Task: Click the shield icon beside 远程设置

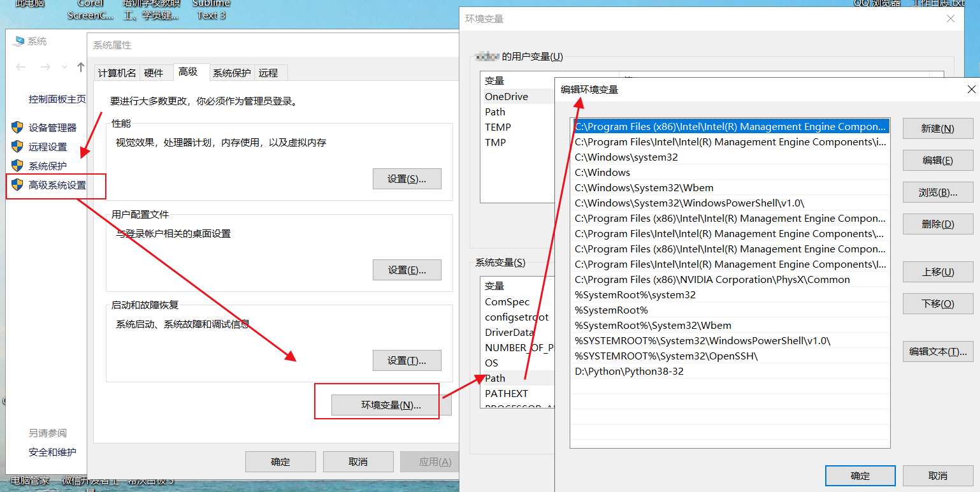Action: (x=17, y=147)
